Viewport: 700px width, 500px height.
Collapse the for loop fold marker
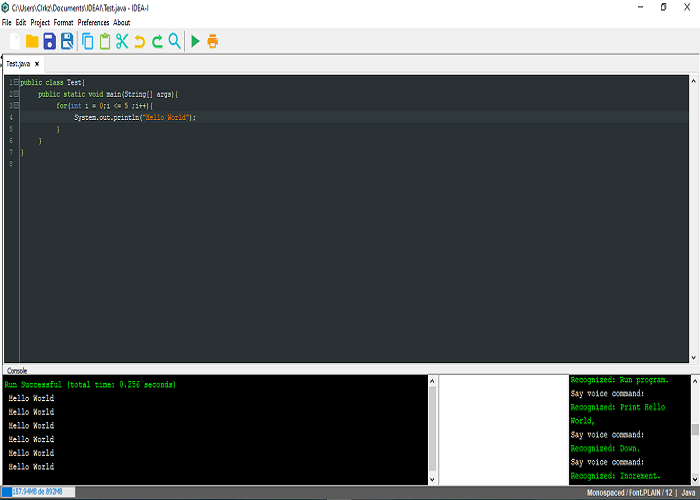[x=16, y=105]
